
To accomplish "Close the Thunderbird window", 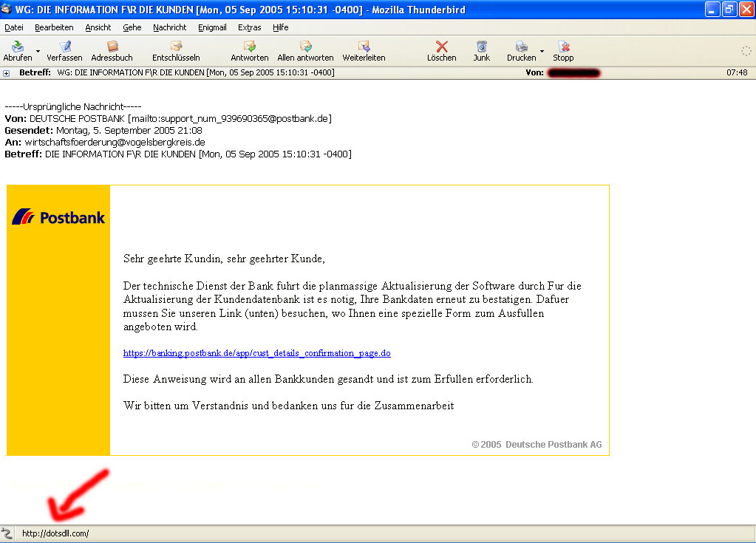I will click(746, 9).
